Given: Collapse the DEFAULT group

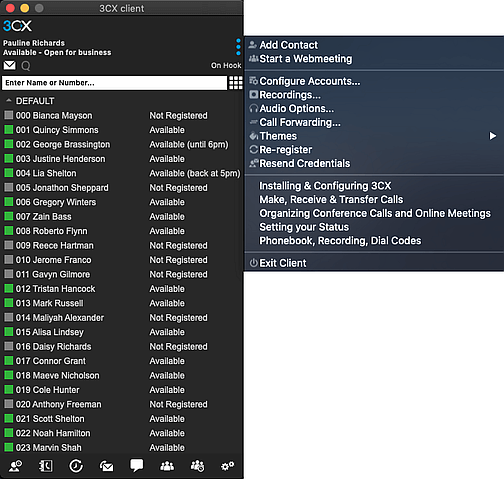Looking at the screenshot, I should 9,101.
